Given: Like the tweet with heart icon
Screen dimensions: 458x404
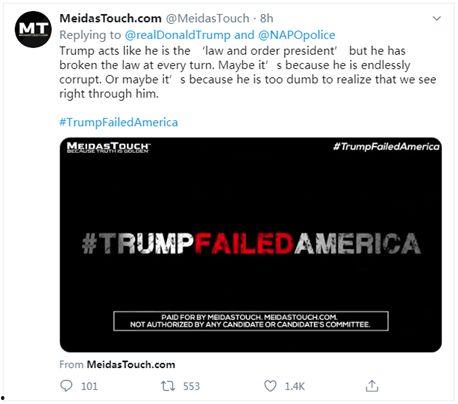Looking at the screenshot, I should (x=270, y=386).
